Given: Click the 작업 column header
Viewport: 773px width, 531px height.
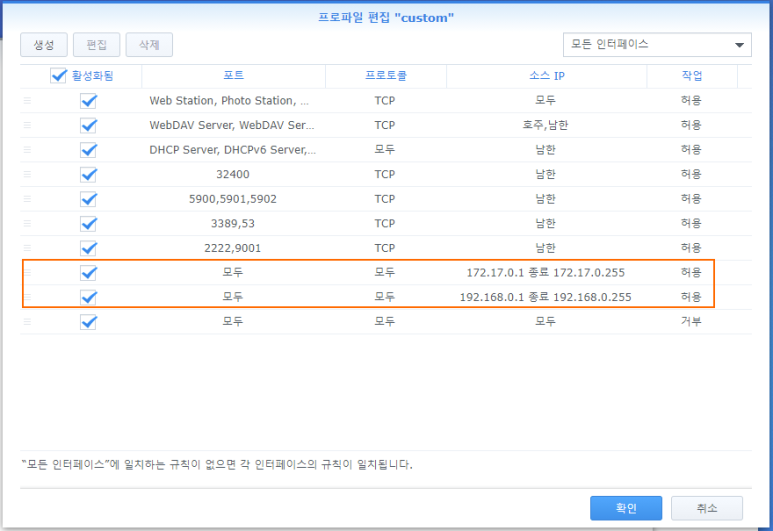Looking at the screenshot, I should [692, 76].
